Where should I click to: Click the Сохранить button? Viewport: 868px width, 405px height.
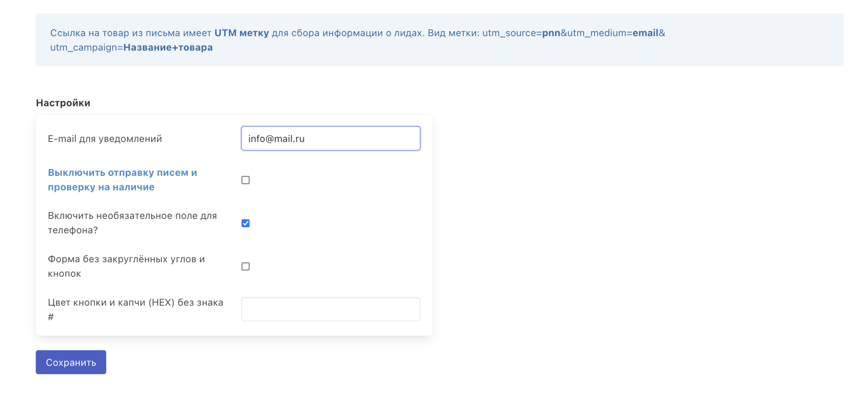tap(71, 362)
